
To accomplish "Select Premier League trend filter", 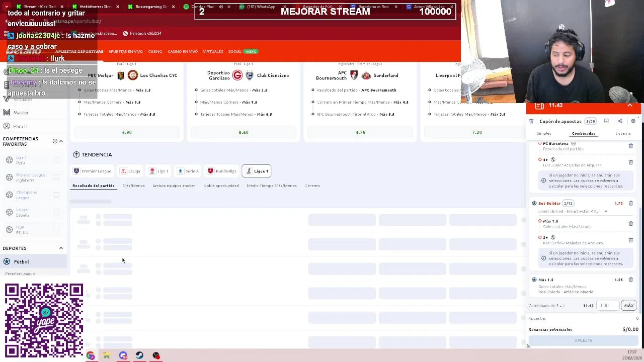I will tap(93, 171).
